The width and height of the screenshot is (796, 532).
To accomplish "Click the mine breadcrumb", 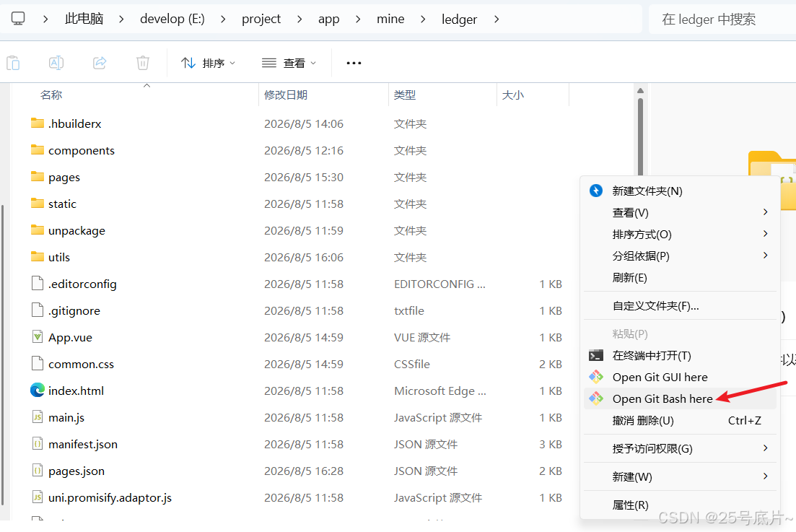I will click(x=390, y=19).
